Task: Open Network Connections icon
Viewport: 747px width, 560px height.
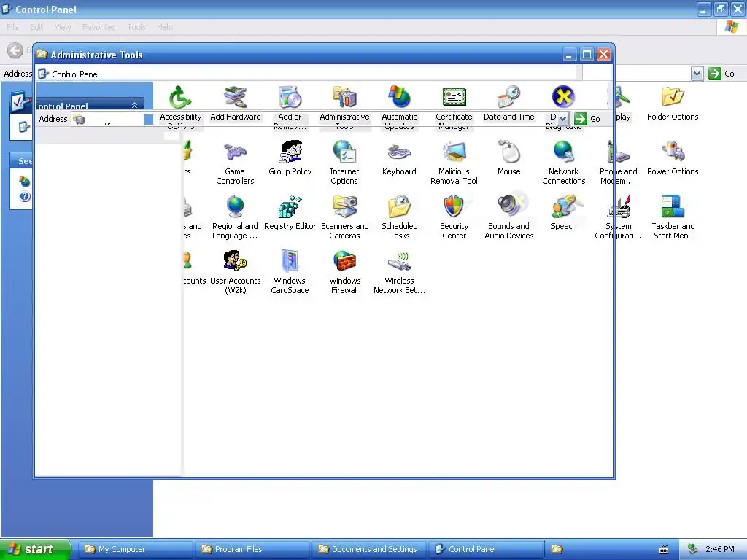Action: coord(563,152)
